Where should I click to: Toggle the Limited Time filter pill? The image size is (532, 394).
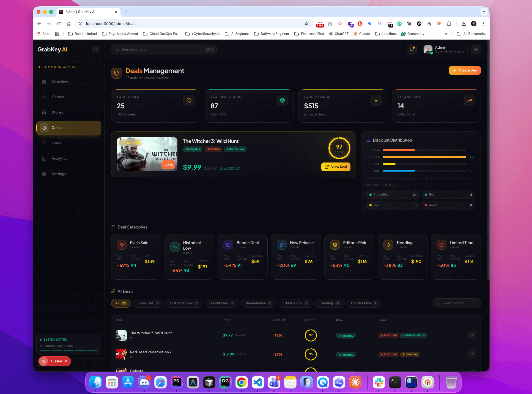pyautogui.click(x=364, y=303)
